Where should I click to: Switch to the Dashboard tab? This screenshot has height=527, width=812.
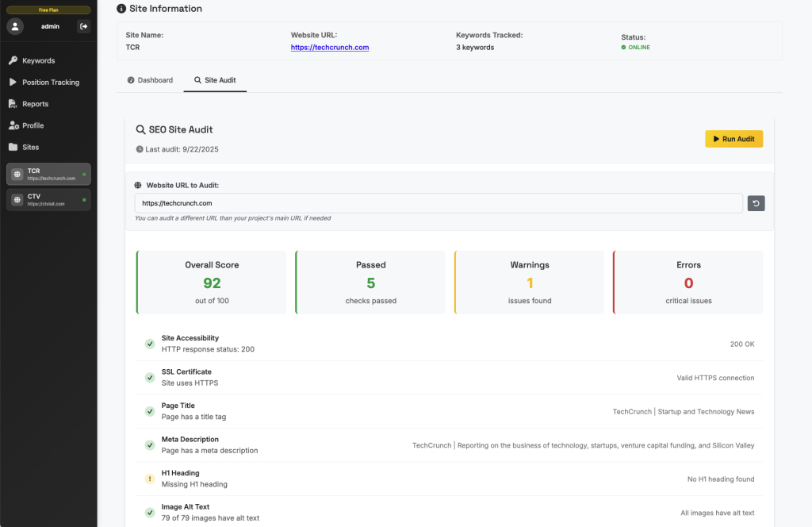pyautogui.click(x=150, y=80)
